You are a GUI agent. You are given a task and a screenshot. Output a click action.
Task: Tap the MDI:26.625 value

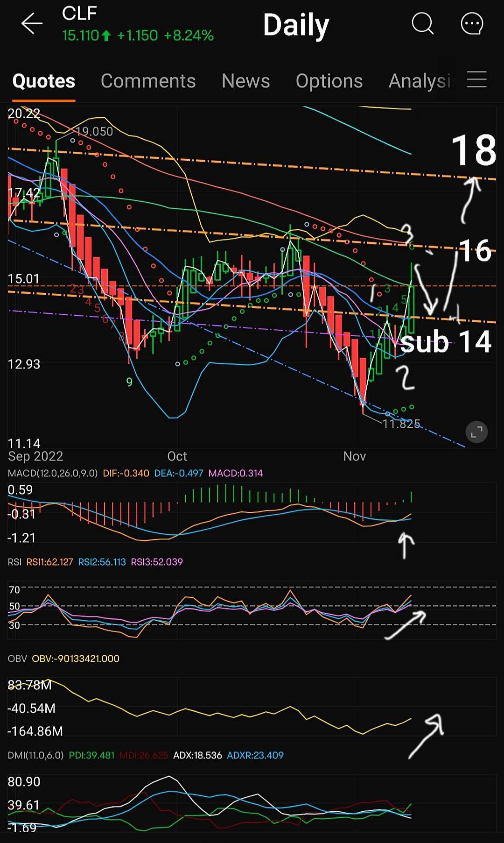pos(144,755)
